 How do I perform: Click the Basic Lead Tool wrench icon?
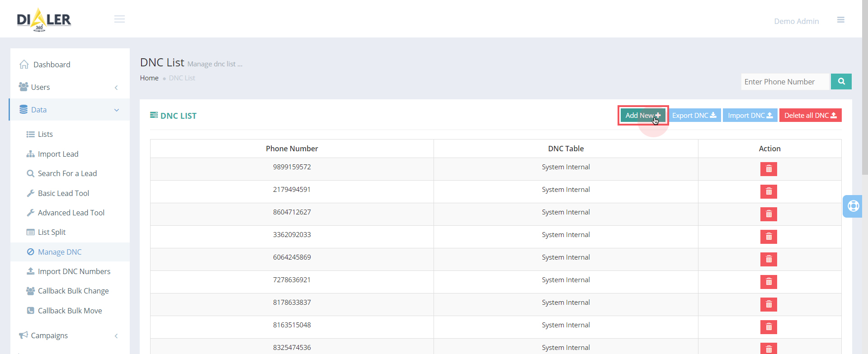click(x=30, y=193)
